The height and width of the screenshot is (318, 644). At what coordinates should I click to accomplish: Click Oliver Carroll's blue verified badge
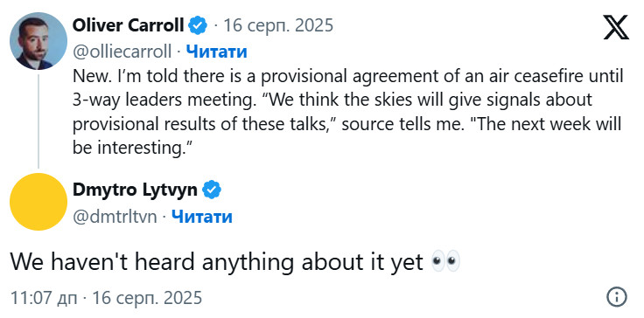(198, 26)
